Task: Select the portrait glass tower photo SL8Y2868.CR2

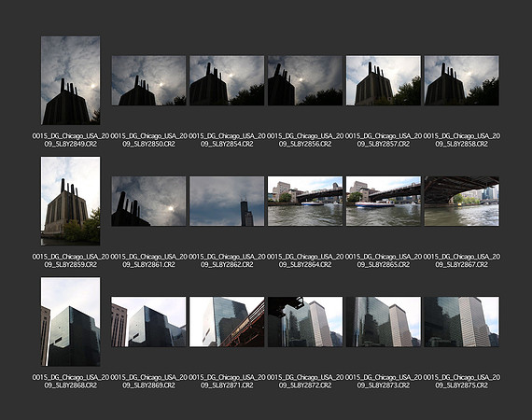Action: pyautogui.click(x=71, y=322)
